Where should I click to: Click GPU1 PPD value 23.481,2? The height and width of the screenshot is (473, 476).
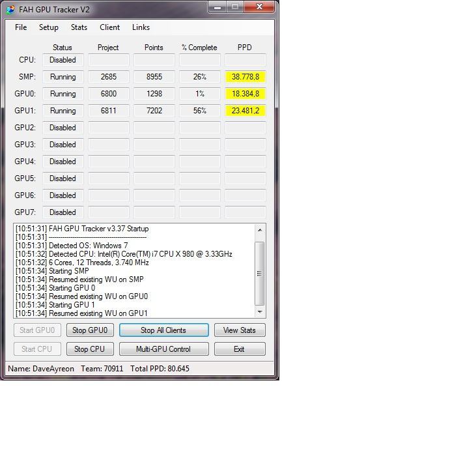click(245, 111)
